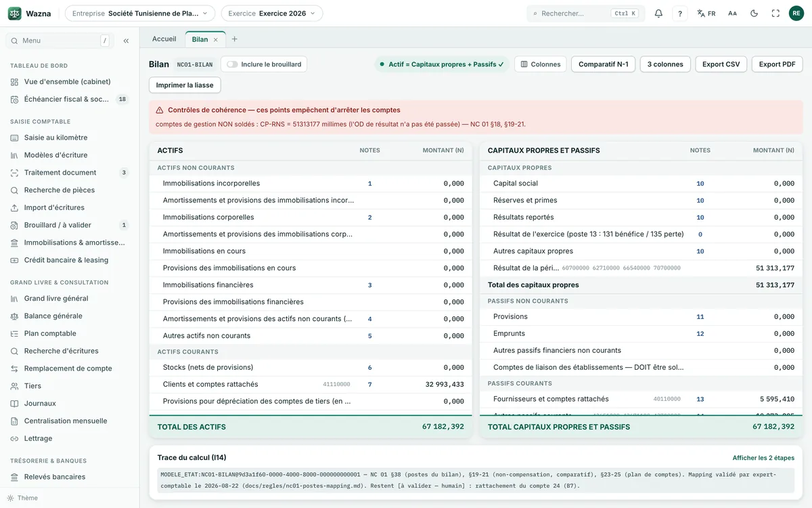The image size is (812, 508).
Task: Click the 3 colonnes button
Action: (665, 64)
